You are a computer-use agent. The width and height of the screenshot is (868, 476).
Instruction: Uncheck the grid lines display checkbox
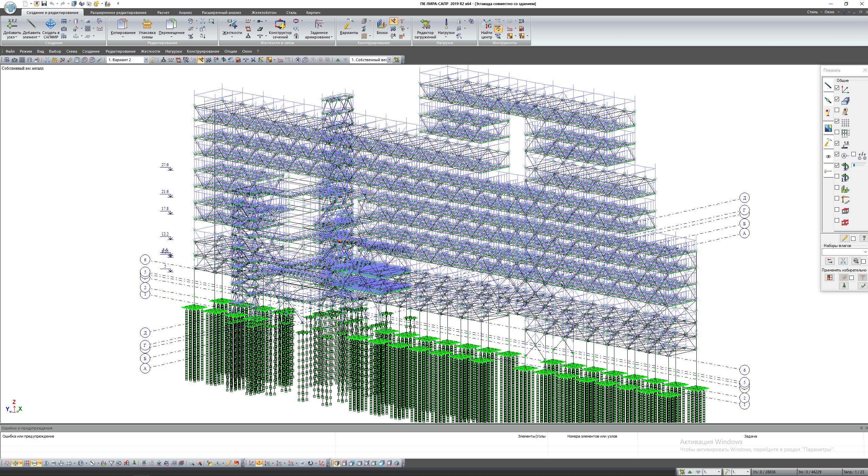[837, 121]
